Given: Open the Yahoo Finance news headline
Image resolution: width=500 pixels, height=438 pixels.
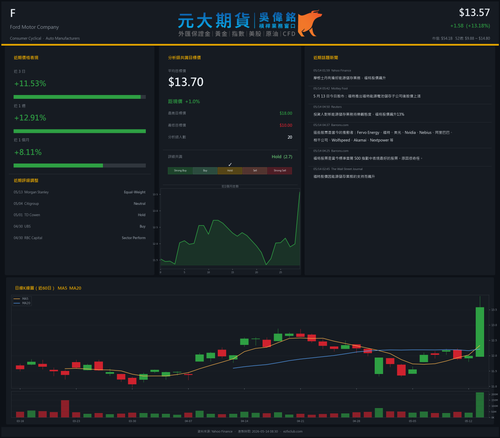Looking at the screenshot, I should (x=349, y=78).
